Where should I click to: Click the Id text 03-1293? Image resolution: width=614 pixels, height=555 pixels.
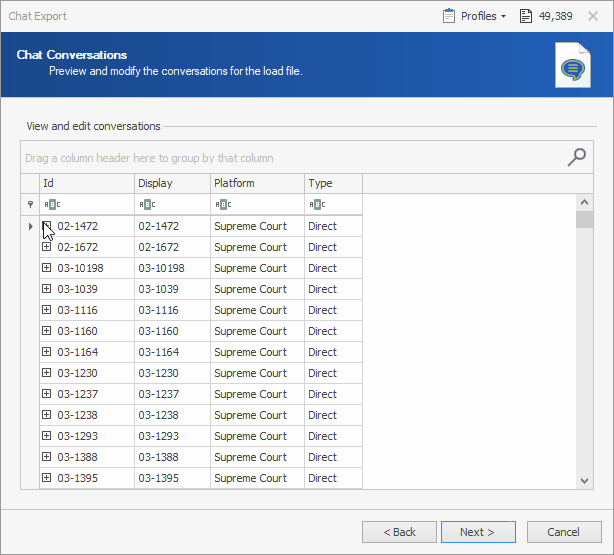click(77, 436)
